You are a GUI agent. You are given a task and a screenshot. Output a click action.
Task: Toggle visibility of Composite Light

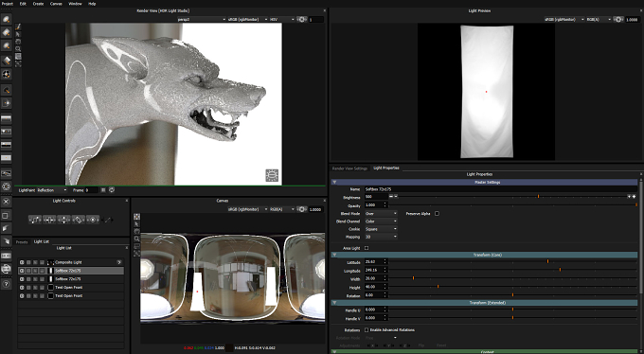coord(22,262)
